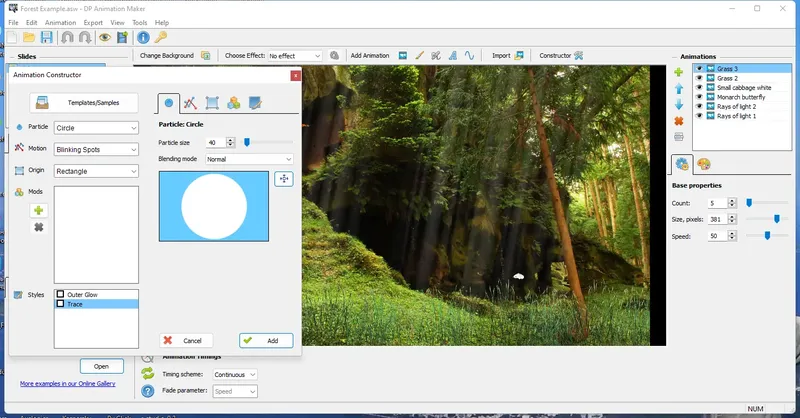Expand the Blending mode dropdown
Image resolution: width=800 pixels, height=418 pixels.
249,159
